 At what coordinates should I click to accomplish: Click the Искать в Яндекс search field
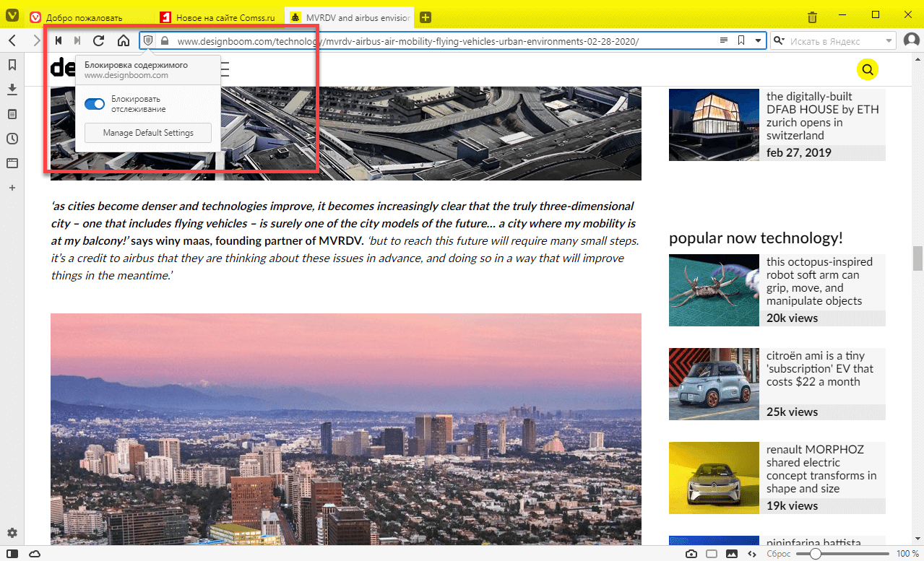coord(834,41)
